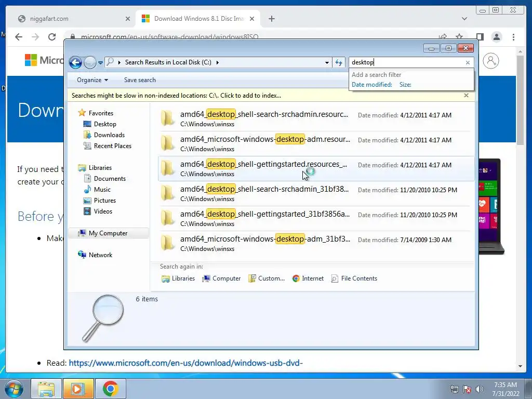Screen dimensions: 532x399
Task: Open Windows Start orb
Action: [x=13, y=389]
